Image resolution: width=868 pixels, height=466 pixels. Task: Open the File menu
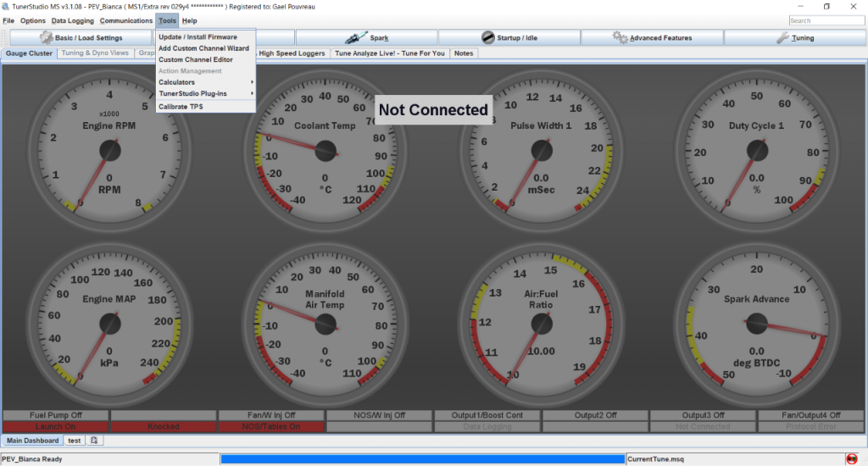coord(8,21)
